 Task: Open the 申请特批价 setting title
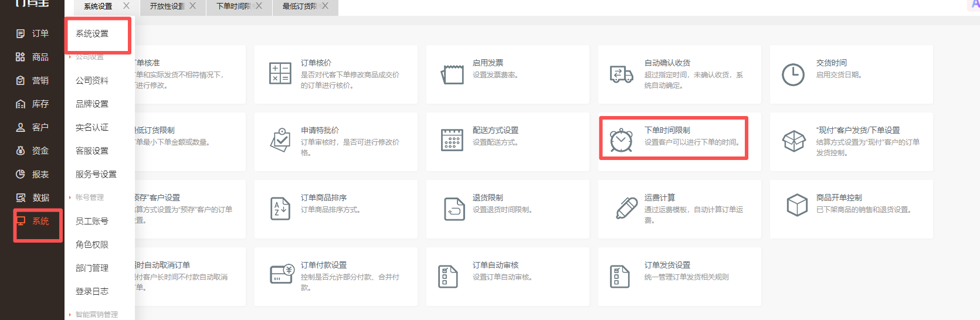coord(320,130)
